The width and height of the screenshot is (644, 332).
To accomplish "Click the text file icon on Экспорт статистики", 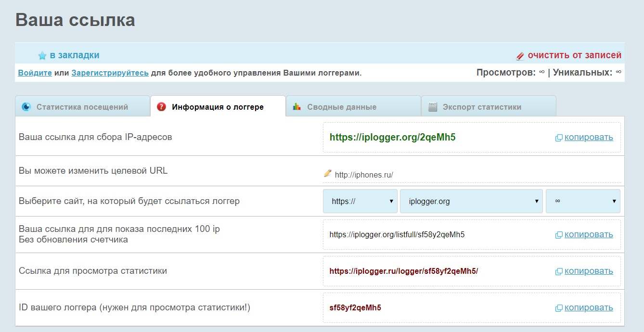I will coord(433,107).
